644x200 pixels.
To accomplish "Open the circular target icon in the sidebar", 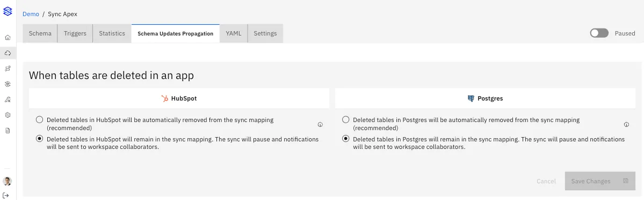I will coord(8,84).
